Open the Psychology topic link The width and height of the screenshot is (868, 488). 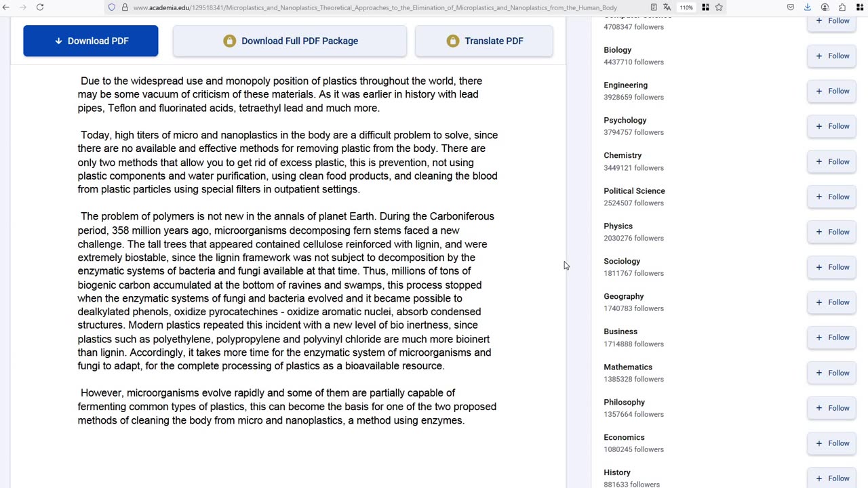625,121
